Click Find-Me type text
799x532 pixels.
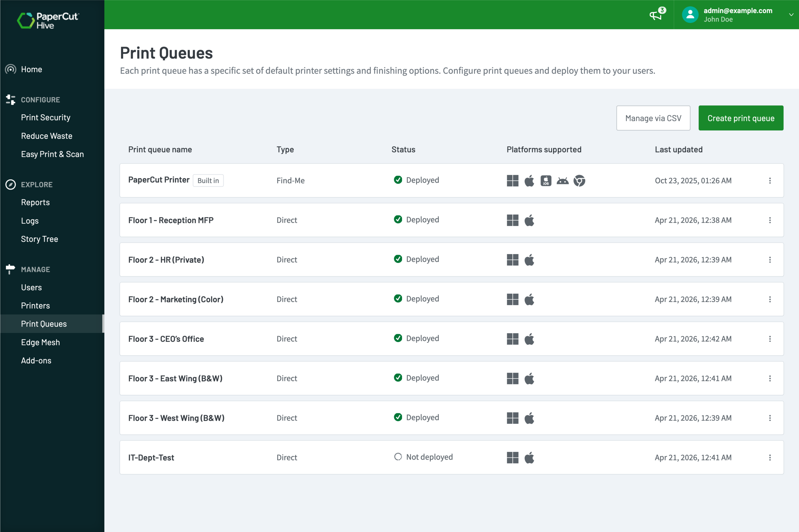pyautogui.click(x=291, y=181)
